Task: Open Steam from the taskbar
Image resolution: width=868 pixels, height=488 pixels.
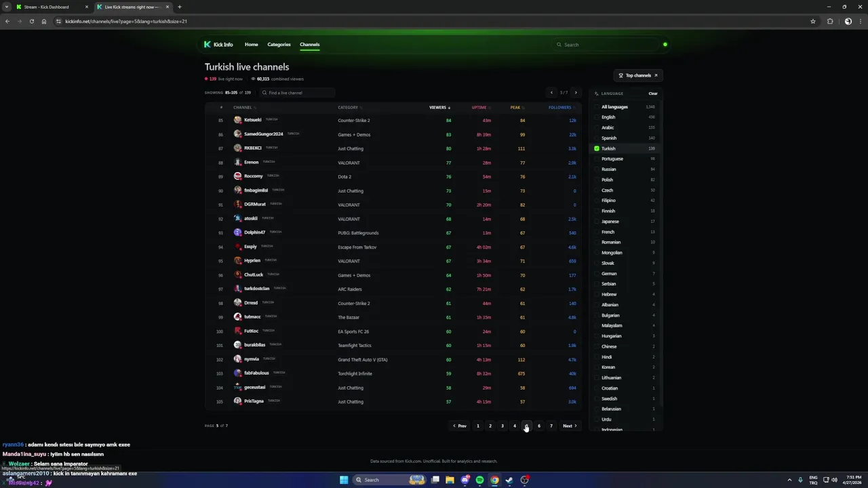Action: click(x=509, y=480)
